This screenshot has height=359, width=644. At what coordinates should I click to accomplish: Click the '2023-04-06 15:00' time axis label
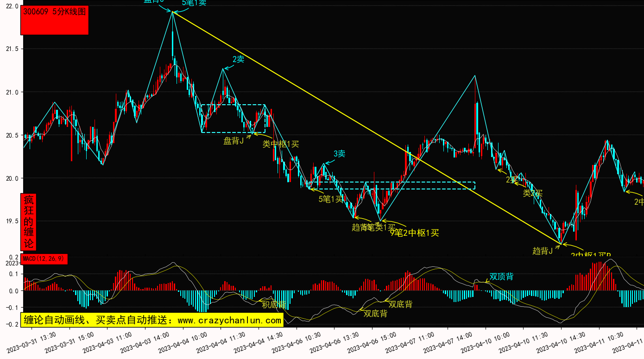(372, 342)
